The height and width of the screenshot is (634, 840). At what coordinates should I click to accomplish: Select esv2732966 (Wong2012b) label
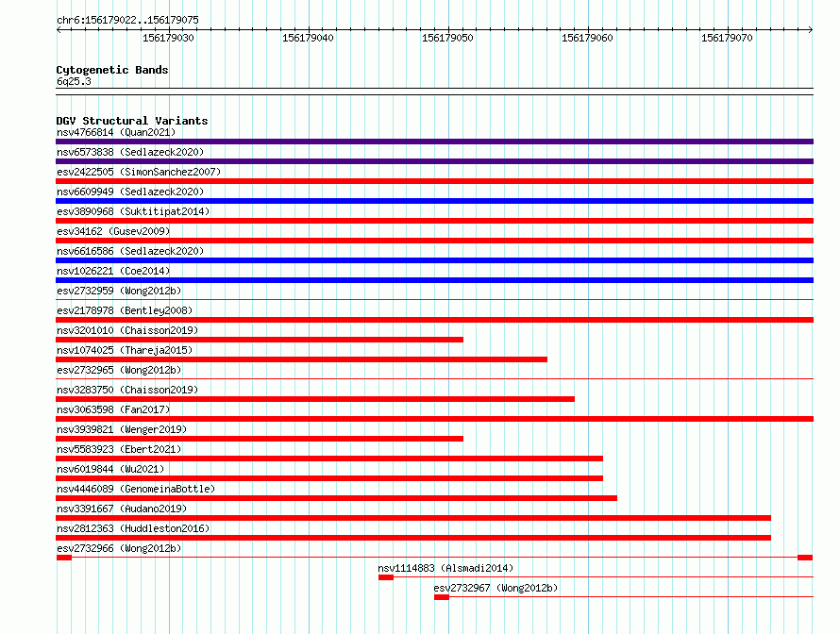click(x=119, y=548)
